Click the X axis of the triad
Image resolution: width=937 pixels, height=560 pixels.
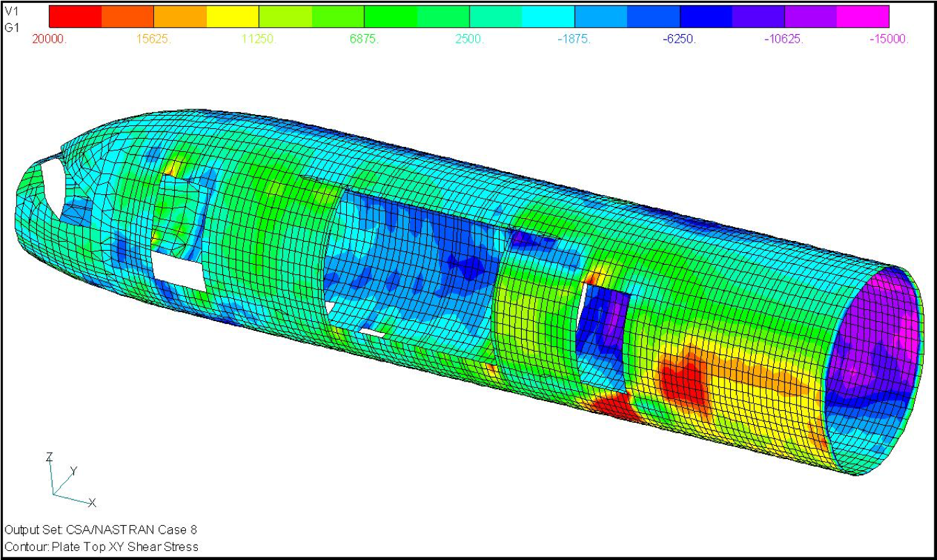click(x=91, y=502)
